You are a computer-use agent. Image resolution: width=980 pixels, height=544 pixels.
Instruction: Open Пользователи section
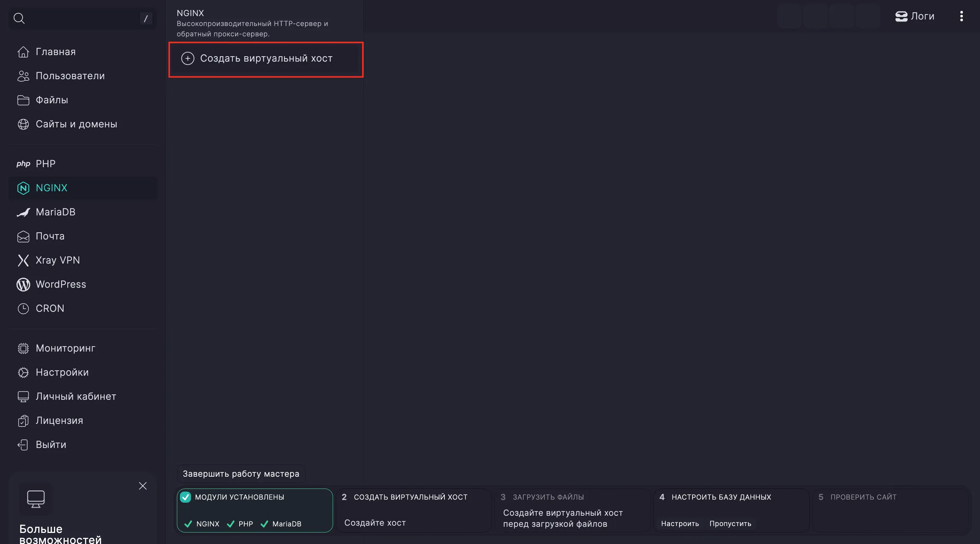pos(83,76)
